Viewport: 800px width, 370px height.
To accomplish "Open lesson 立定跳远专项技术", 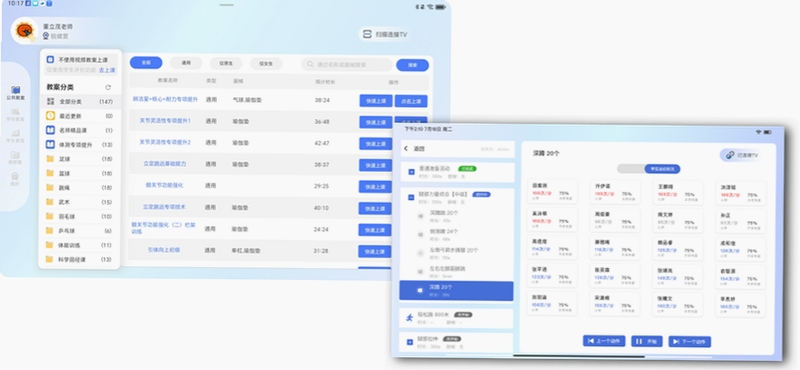I will pyautogui.click(x=164, y=207).
